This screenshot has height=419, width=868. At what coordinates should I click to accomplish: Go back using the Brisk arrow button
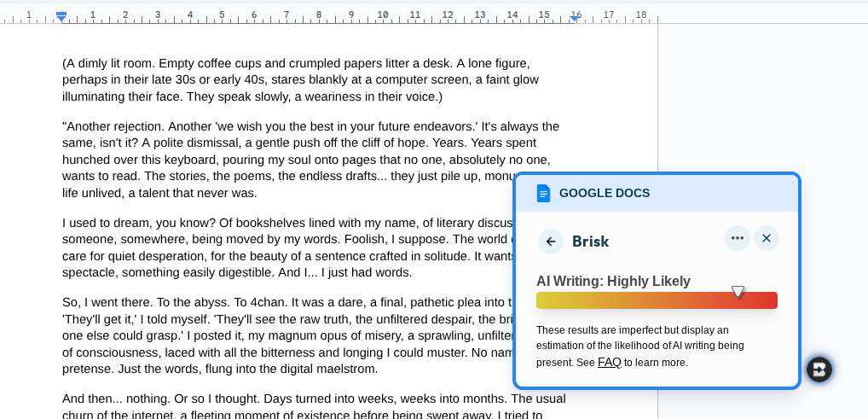point(550,242)
